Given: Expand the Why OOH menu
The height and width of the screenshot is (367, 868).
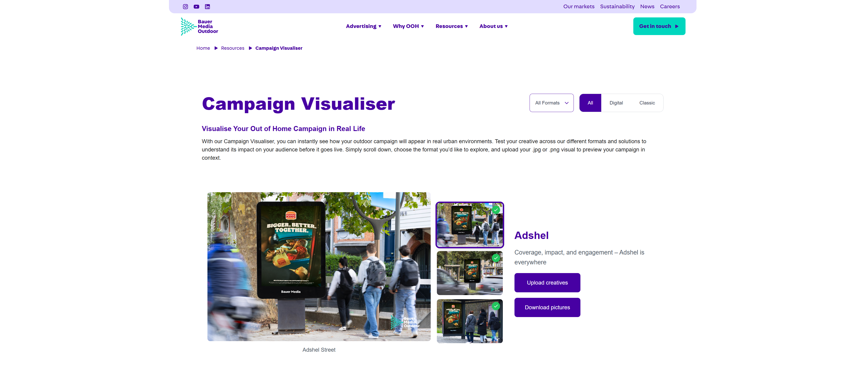Looking at the screenshot, I should click(408, 26).
